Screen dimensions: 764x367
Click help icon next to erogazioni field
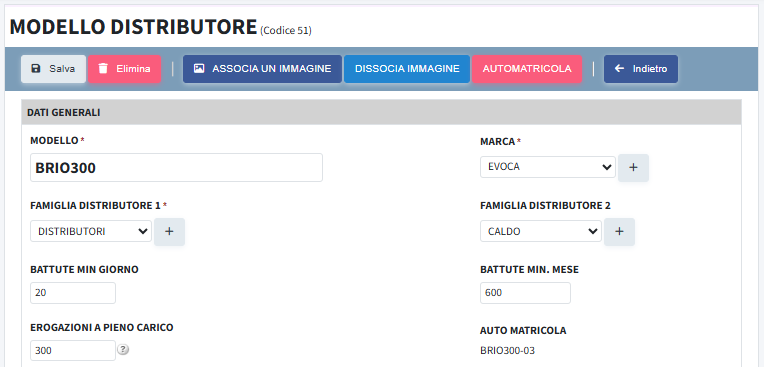click(124, 349)
